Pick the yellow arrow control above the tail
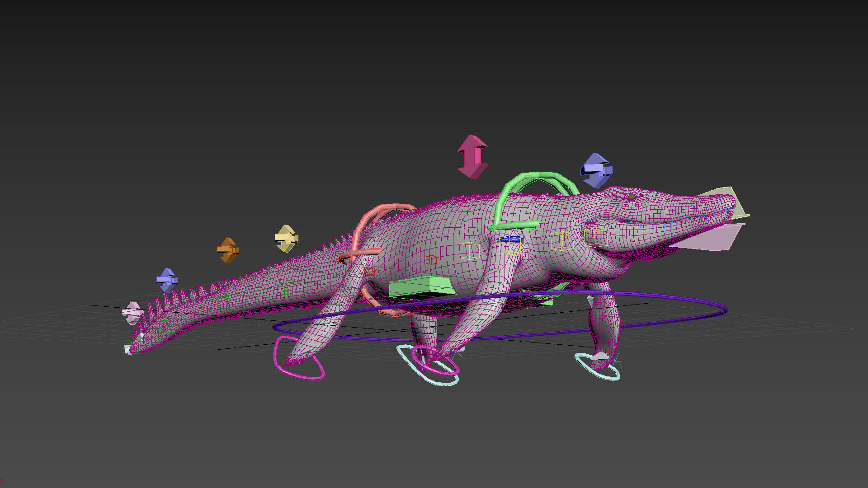Screen dimensions: 868x488 pos(286,238)
